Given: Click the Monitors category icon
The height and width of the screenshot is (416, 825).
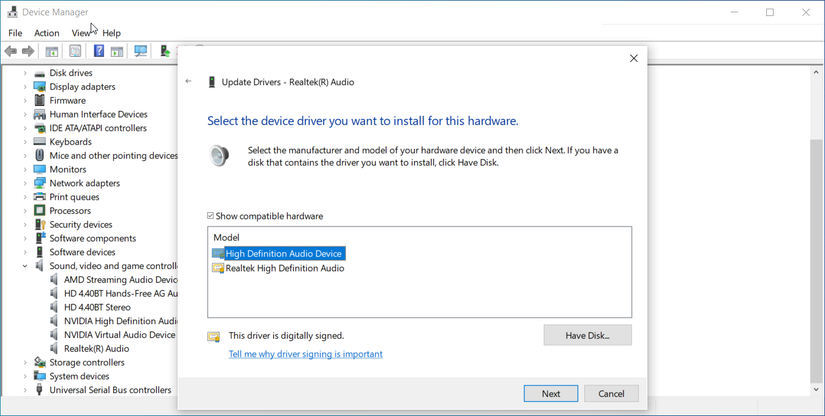Looking at the screenshot, I should [x=39, y=169].
